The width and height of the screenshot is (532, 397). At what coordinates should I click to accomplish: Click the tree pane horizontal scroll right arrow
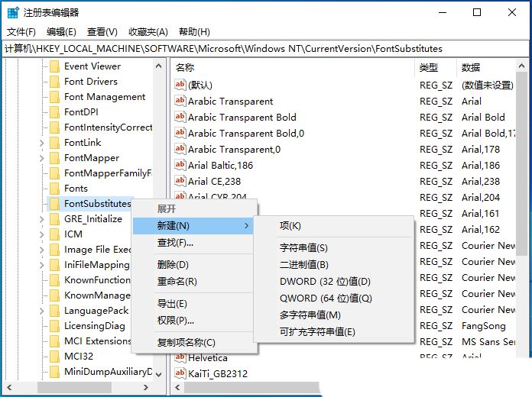(x=146, y=388)
